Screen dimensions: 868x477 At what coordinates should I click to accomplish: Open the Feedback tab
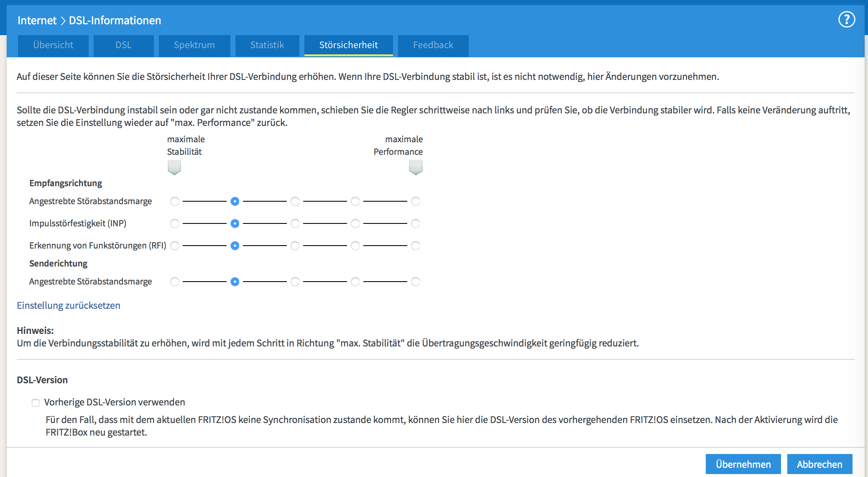click(433, 45)
